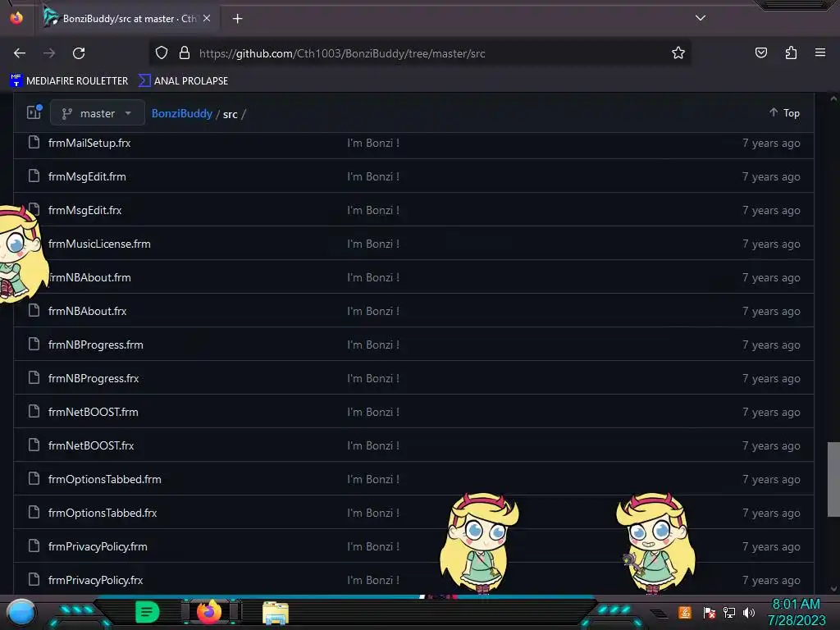
Task: Open Action Center flag tray icon
Action: pyautogui.click(x=710, y=613)
